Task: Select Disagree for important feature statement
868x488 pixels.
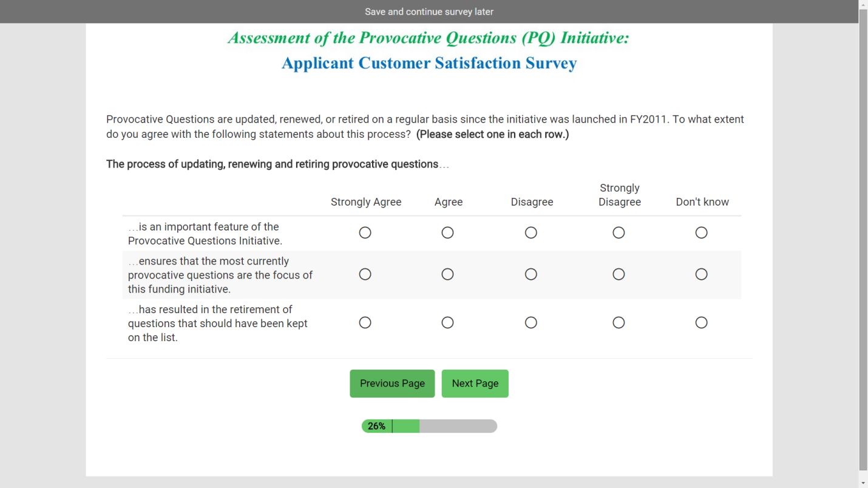Action: (531, 232)
